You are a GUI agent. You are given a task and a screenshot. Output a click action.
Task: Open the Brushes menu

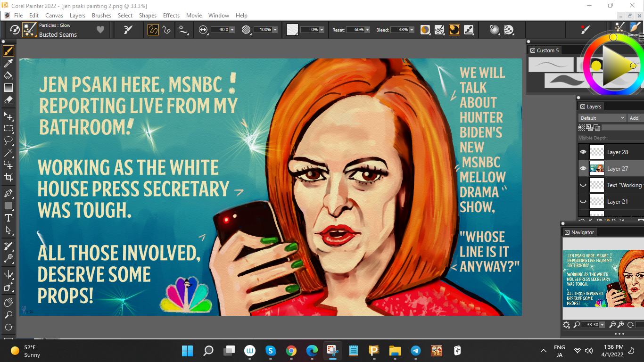(101, 16)
